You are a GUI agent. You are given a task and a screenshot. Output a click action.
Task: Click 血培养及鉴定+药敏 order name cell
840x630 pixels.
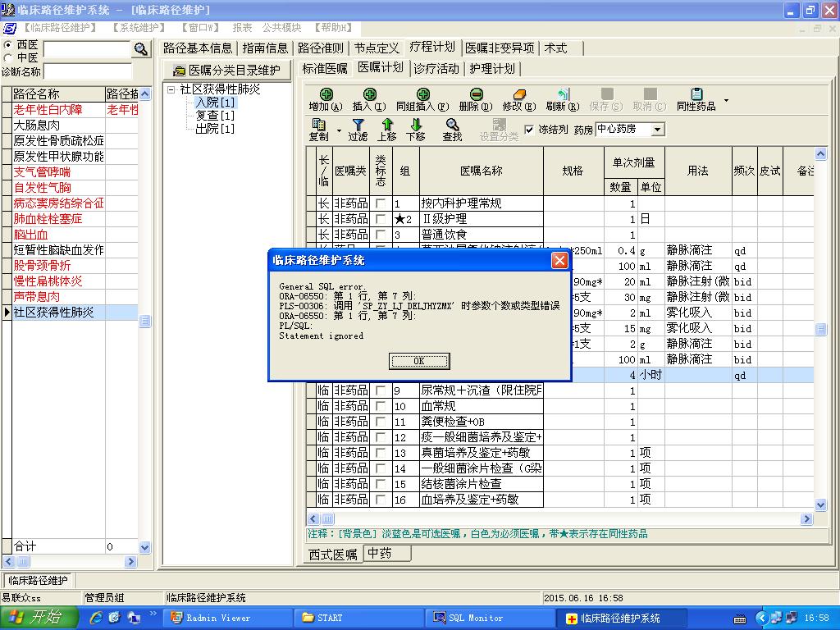[x=481, y=500]
